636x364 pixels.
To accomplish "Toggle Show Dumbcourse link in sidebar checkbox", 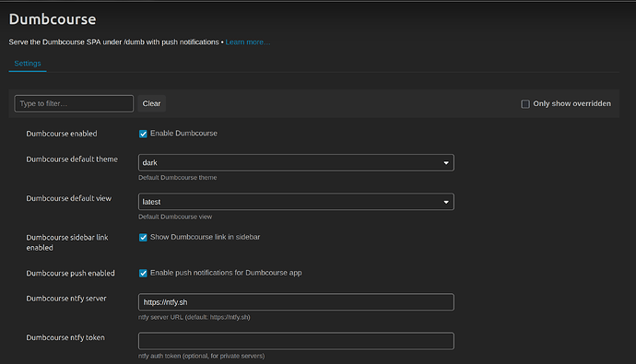I will coord(143,238).
